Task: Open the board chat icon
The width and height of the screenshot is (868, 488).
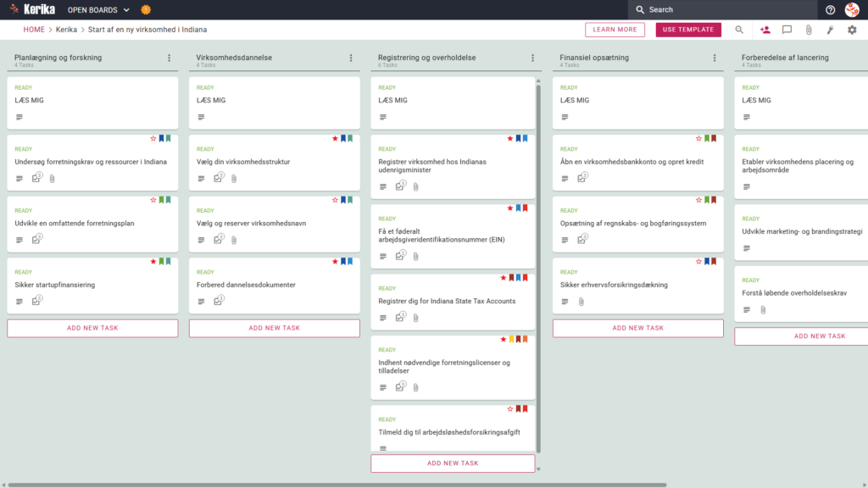Action: (x=787, y=30)
